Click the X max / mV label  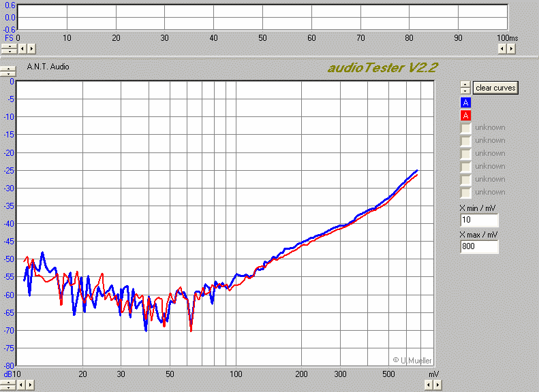point(478,235)
